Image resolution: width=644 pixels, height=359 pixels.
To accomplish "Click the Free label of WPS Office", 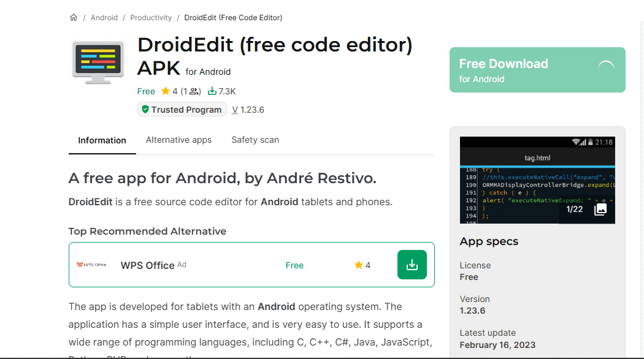I will click(294, 265).
